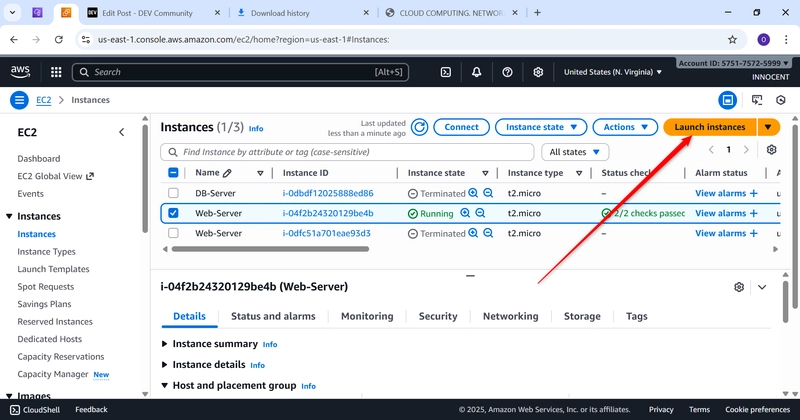
Task: Focus the Find Instance by attribute field
Action: click(x=347, y=152)
